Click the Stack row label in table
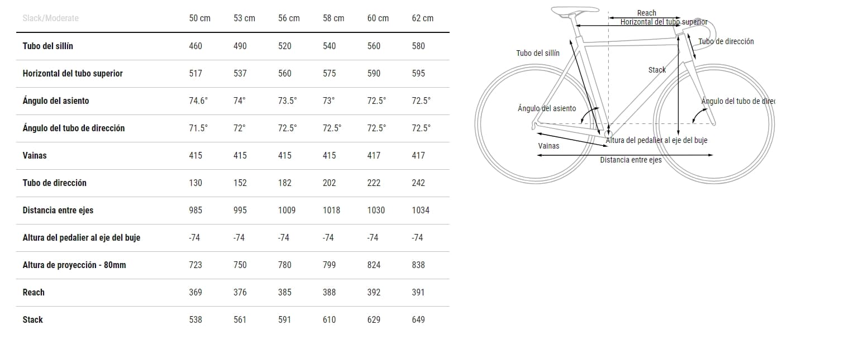 point(33,319)
